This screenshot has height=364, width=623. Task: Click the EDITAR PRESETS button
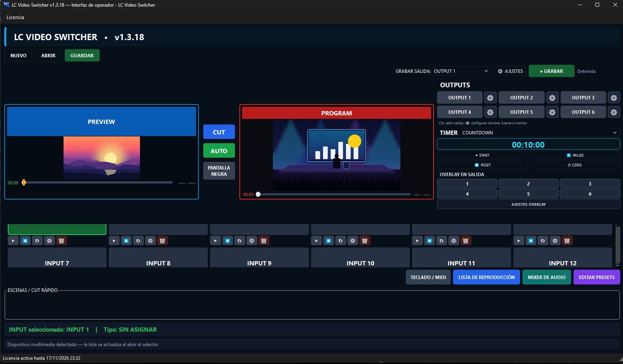click(596, 277)
